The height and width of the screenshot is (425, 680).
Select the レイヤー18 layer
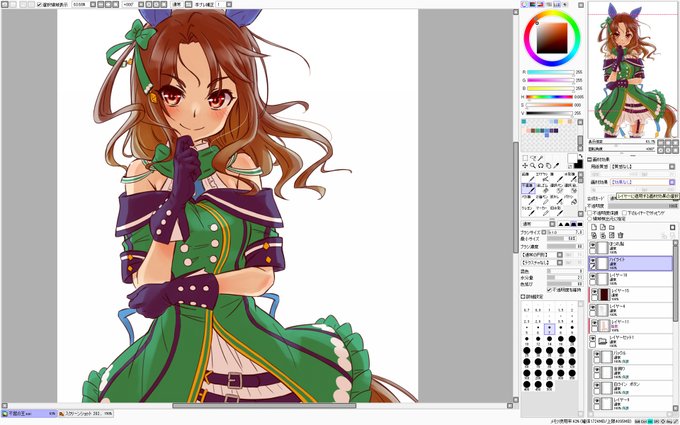631,279
